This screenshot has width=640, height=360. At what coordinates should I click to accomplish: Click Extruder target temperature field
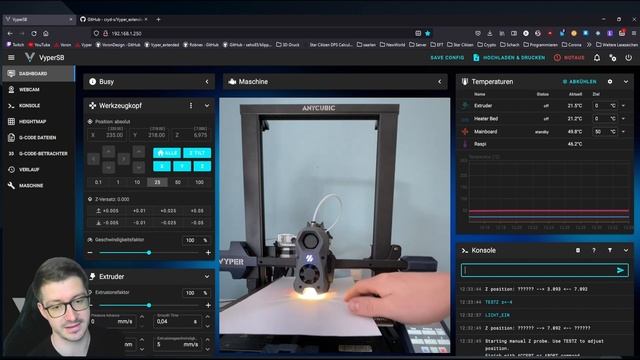tap(604, 106)
